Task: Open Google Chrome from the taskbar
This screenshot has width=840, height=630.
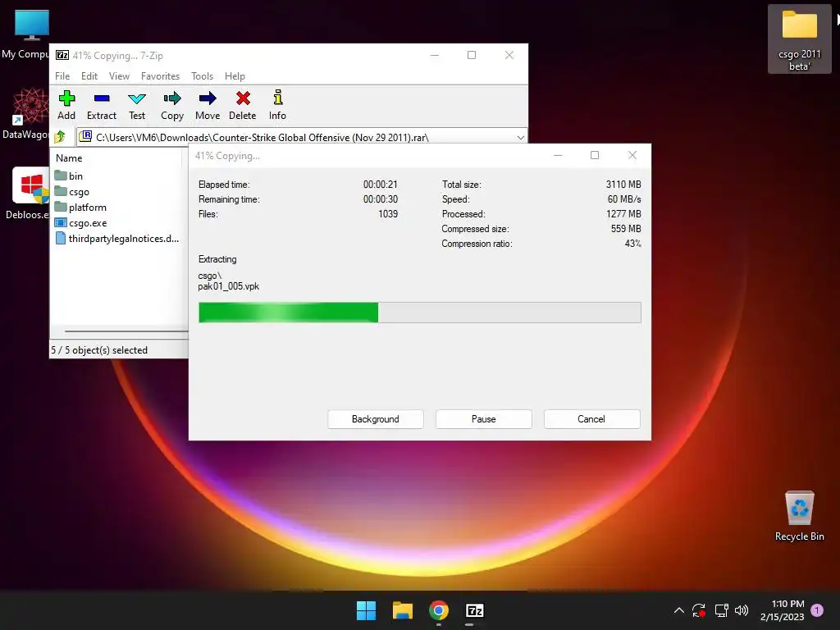Action: pos(439,610)
